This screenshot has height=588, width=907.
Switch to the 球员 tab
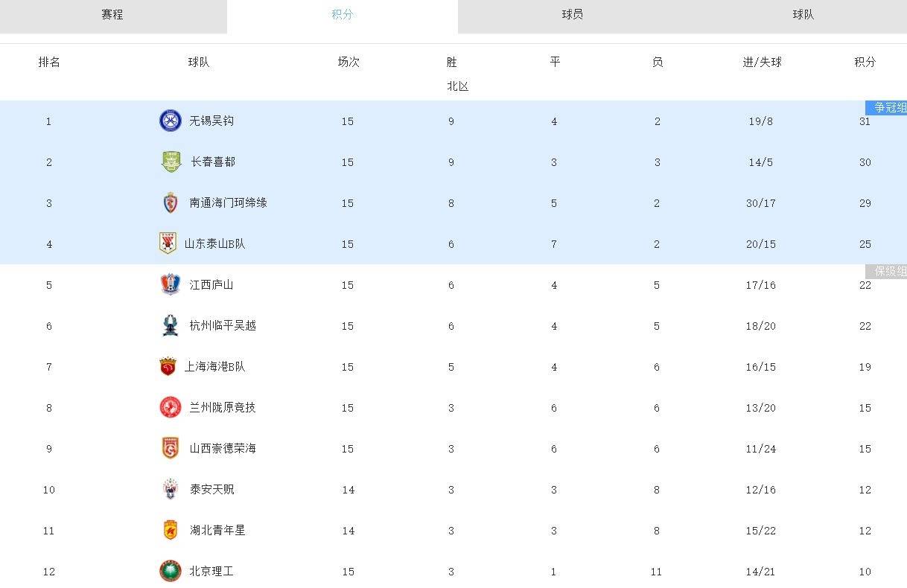(x=573, y=15)
